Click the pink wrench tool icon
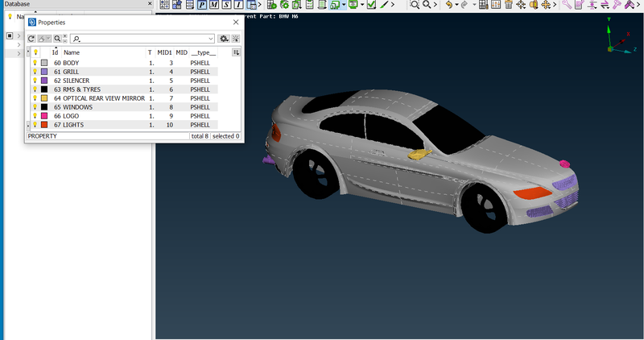 (567, 5)
